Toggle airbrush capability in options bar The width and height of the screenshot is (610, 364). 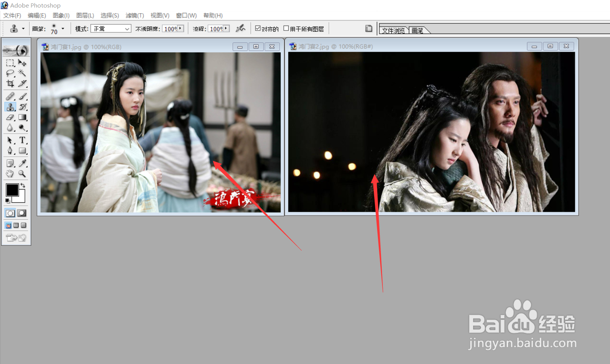coord(240,28)
